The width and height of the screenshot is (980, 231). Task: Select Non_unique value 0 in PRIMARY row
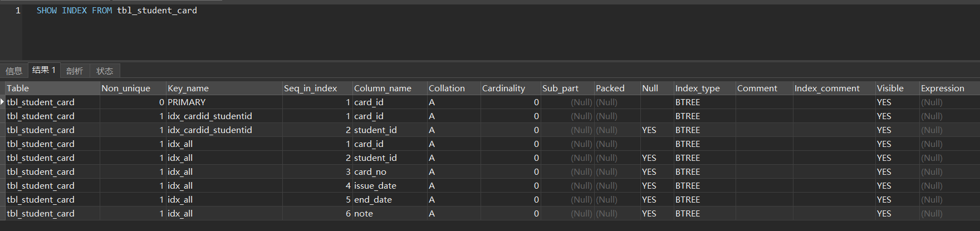[133, 102]
